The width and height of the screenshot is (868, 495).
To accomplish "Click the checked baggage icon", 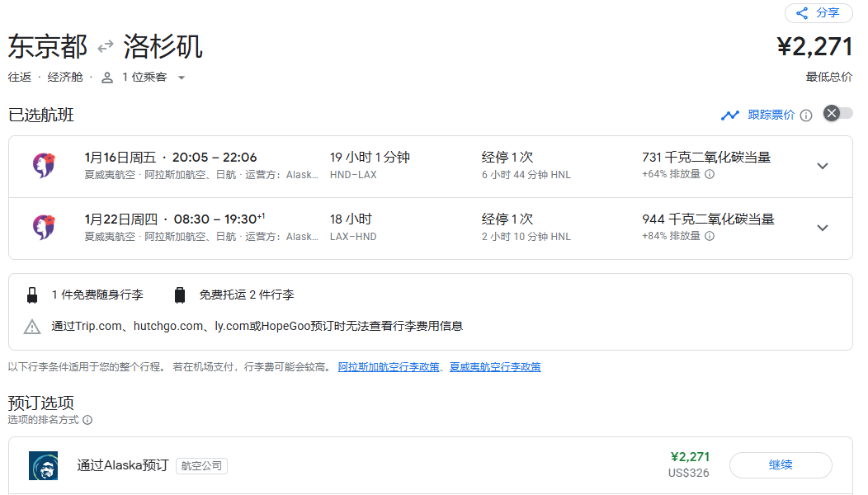I will pos(178,294).
